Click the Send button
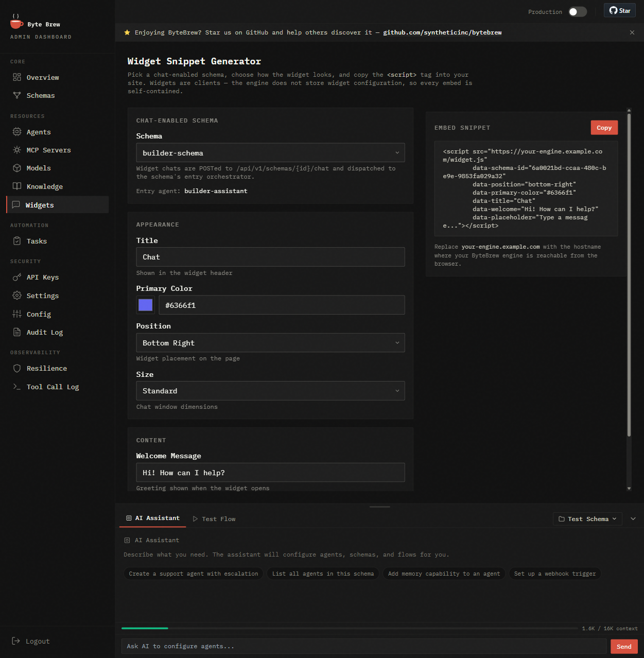Screen dimensions: 644x658 [624, 647]
